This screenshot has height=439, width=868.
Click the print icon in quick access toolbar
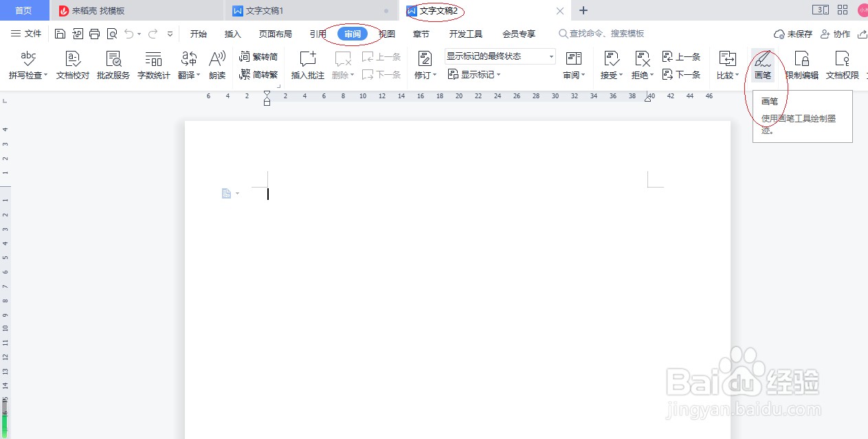pyautogui.click(x=94, y=33)
